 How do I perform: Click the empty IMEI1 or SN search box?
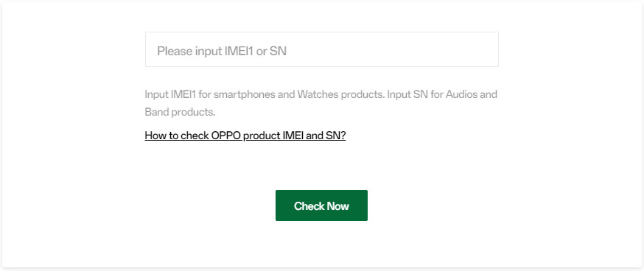point(321,49)
